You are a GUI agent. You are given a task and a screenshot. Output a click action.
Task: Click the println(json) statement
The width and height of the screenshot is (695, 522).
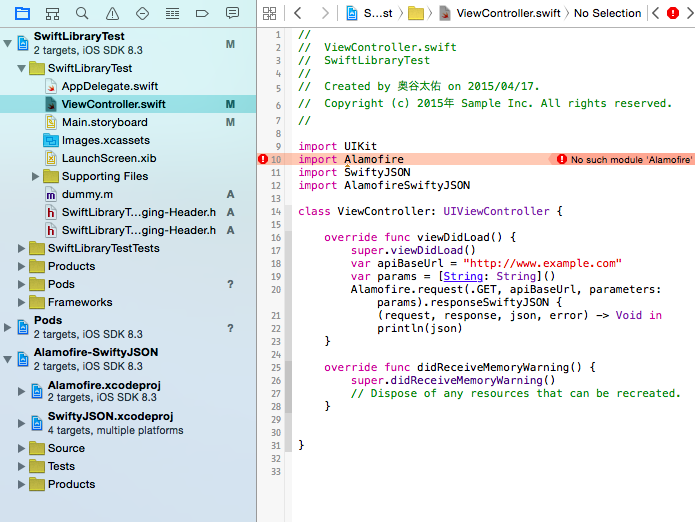pos(420,328)
